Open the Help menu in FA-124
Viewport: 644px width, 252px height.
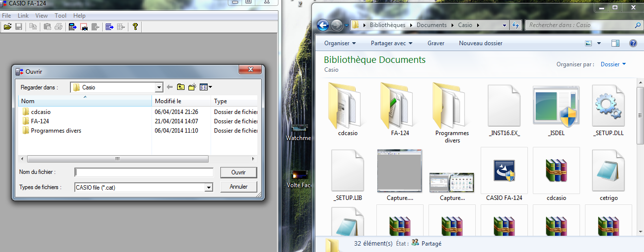79,16
